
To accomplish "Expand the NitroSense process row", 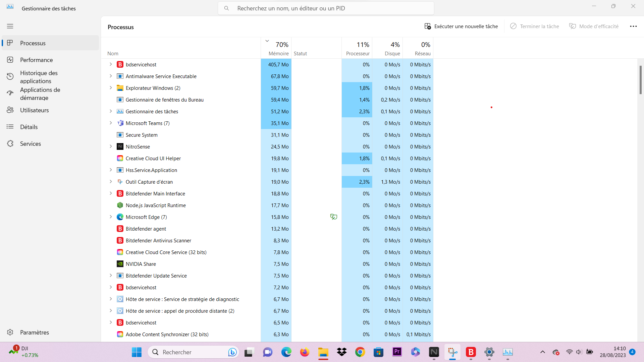I will [x=111, y=146].
